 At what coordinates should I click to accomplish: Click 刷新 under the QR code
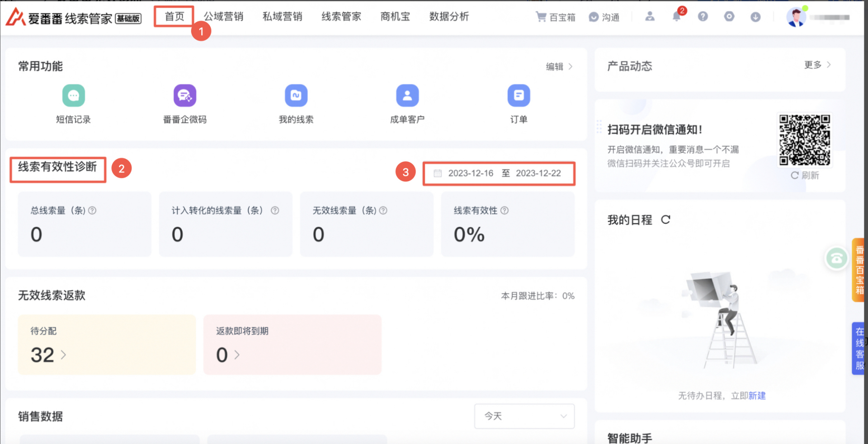click(x=805, y=175)
